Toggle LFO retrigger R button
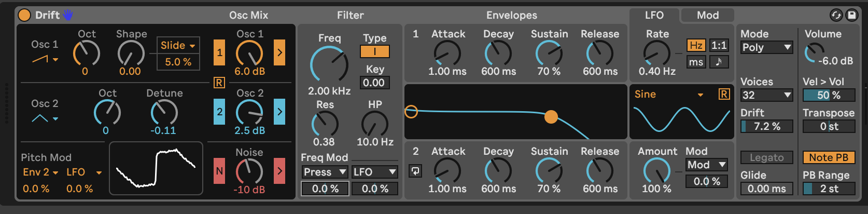This screenshot has height=214, width=868. (724, 94)
